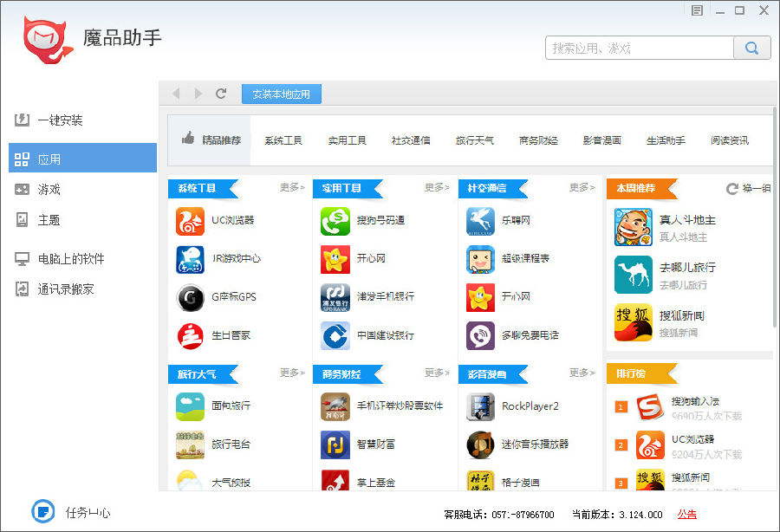Open the 商务财经 category tab
The image size is (780, 532).
pyautogui.click(x=538, y=140)
